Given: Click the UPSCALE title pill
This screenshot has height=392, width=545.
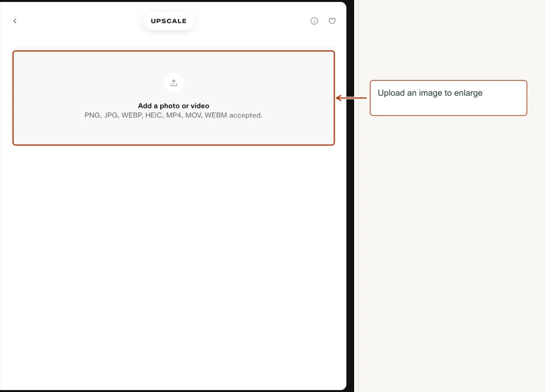Looking at the screenshot, I should point(169,21).
